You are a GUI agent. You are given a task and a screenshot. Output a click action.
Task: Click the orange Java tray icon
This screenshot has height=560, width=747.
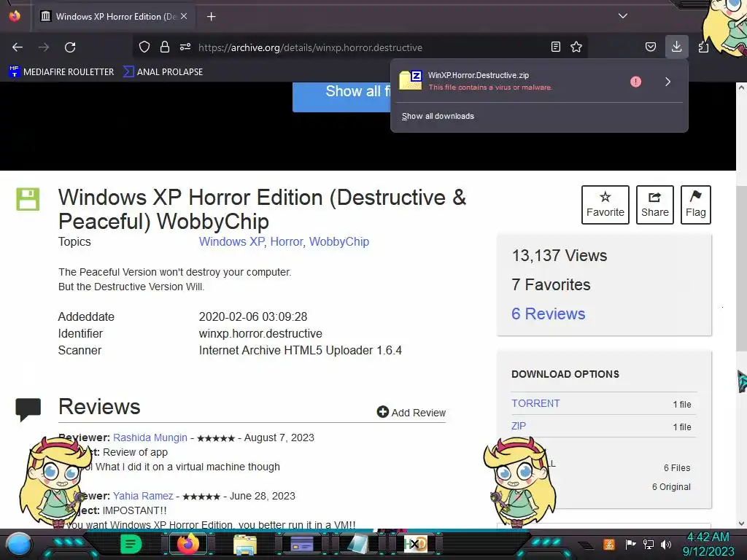(x=609, y=544)
